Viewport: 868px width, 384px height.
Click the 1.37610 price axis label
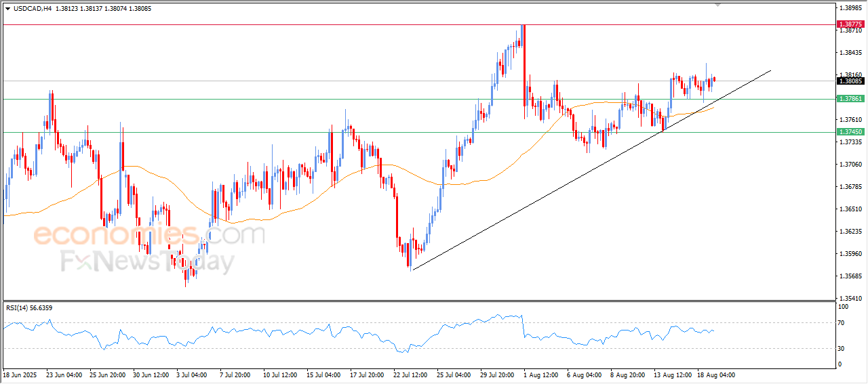[852, 120]
